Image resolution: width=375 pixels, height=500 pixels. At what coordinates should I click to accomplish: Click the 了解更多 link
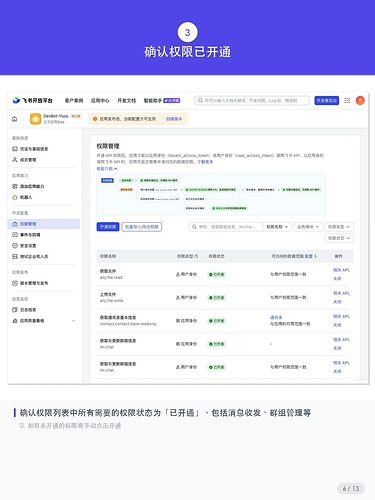click(205, 162)
